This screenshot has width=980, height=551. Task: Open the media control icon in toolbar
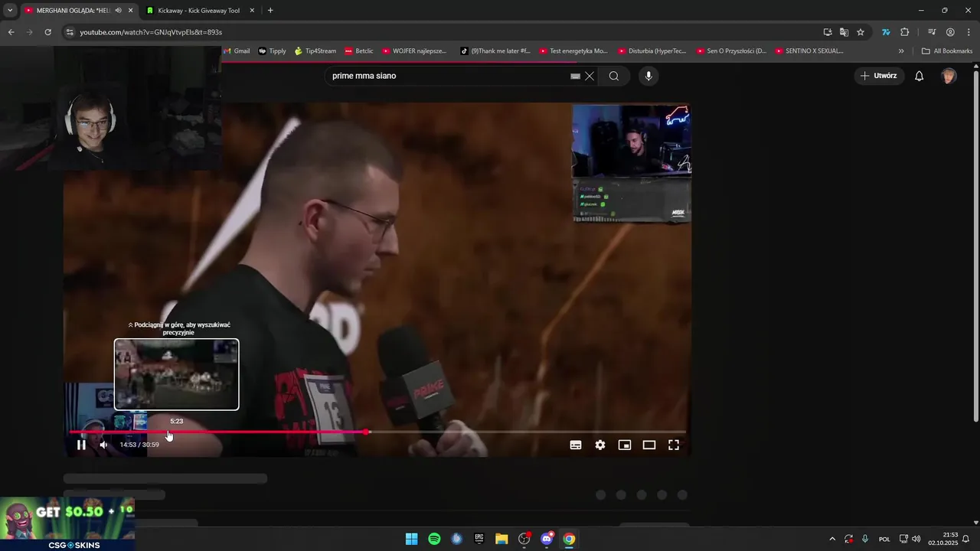pyautogui.click(x=932, y=32)
